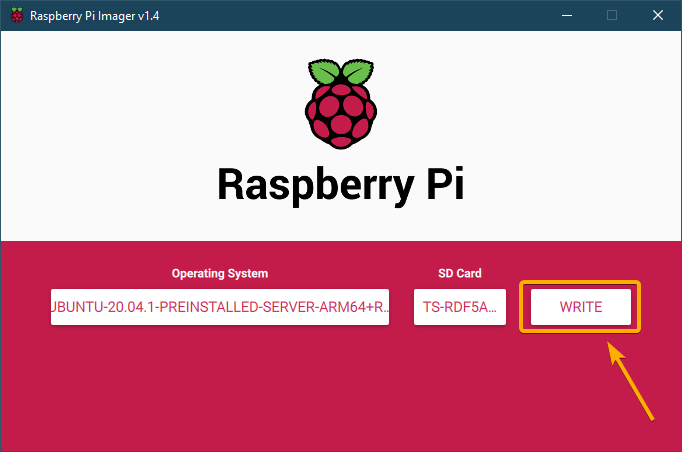Click the green leaves on raspberry logo
682x452 pixels.
(340, 73)
